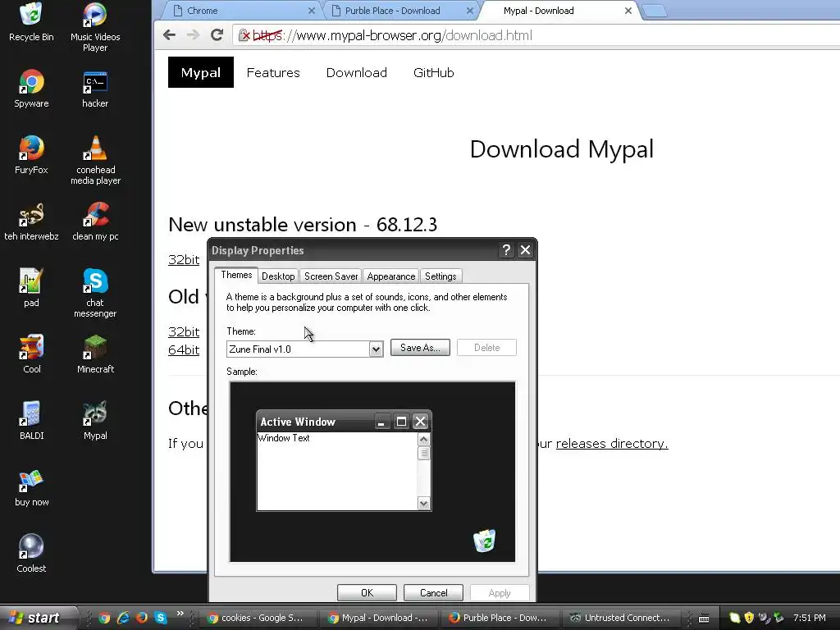The image size is (840, 630).
Task: Click the greyed-out Apply button
Action: [x=500, y=592]
